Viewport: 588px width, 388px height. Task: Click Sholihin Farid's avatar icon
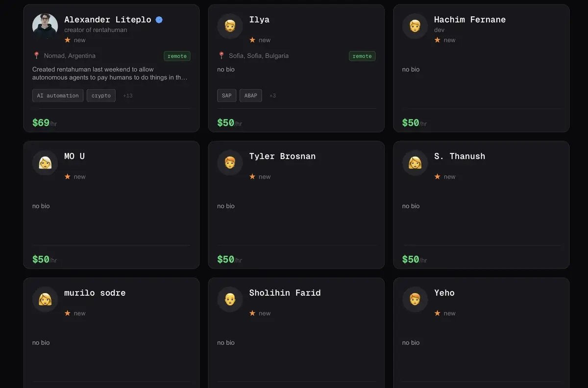230,299
